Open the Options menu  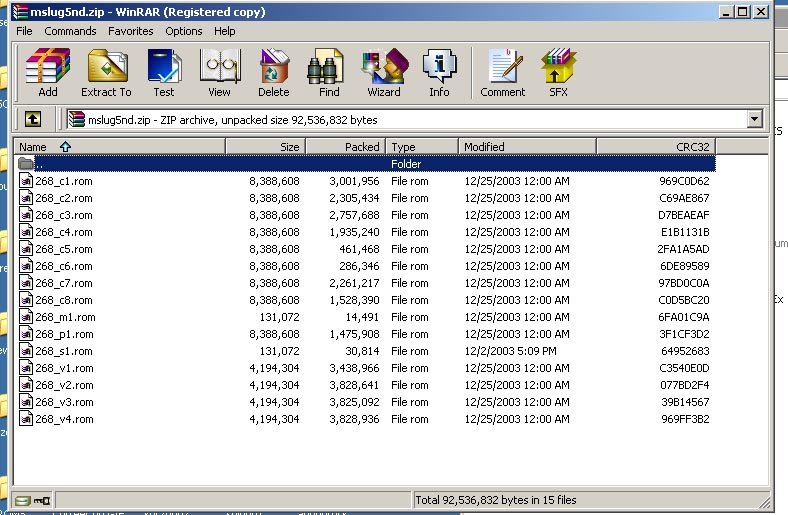pyautogui.click(x=184, y=31)
